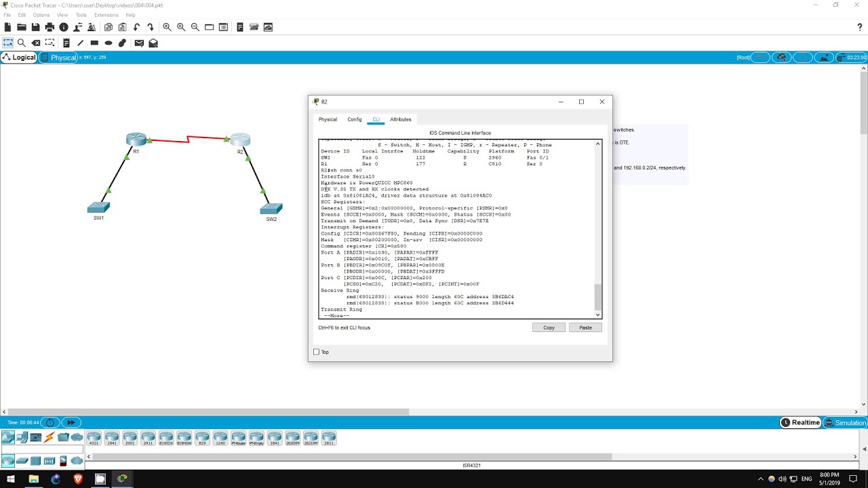Screen dimensions: 868x488
Task: Pick the Draw Rectangle tool
Action: pos(94,43)
